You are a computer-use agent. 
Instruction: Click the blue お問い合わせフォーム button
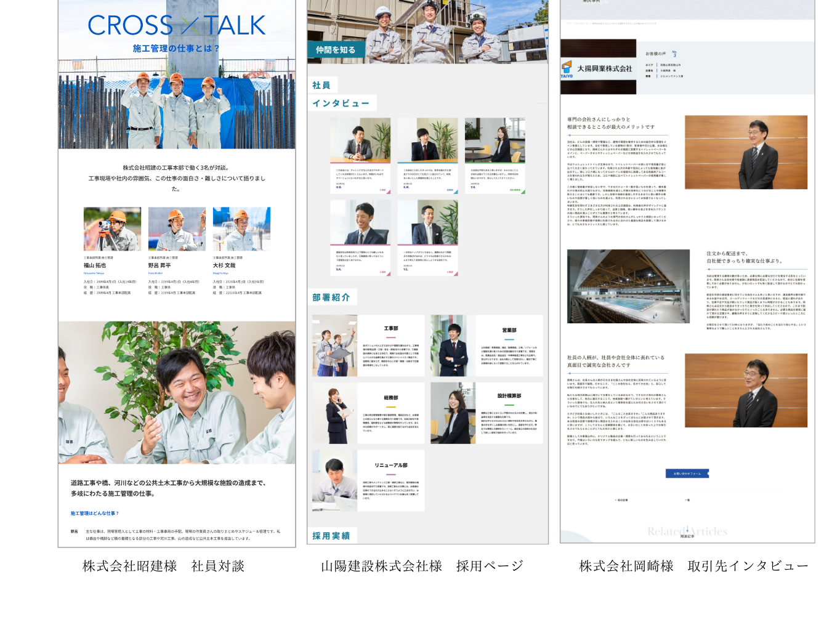(687, 474)
